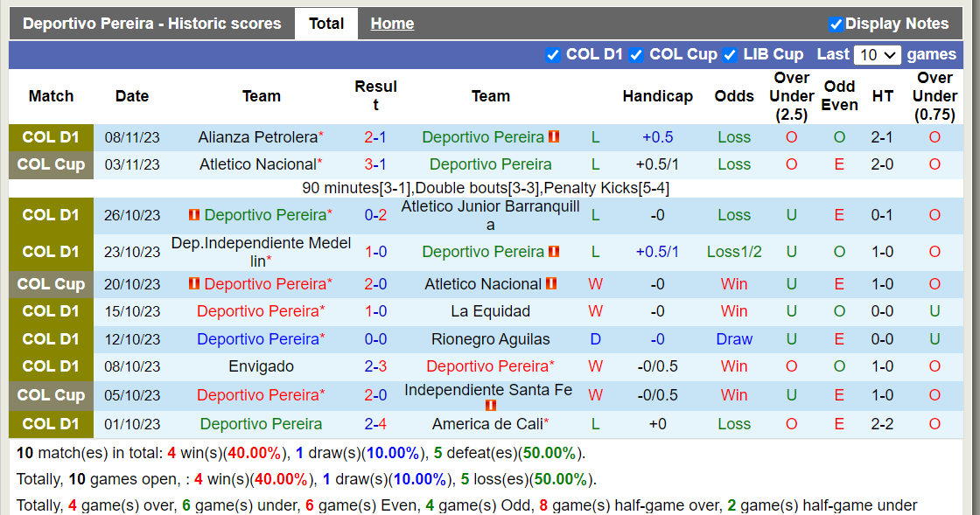This screenshot has height=515, width=980.
Task: Select the Total tab
Action: pos(325,24)
